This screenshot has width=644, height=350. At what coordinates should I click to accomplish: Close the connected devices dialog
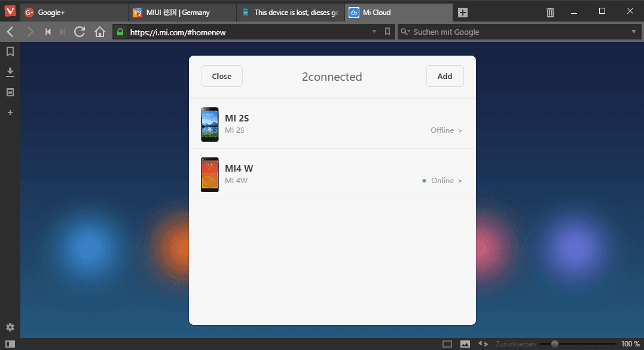pos(222,76)
